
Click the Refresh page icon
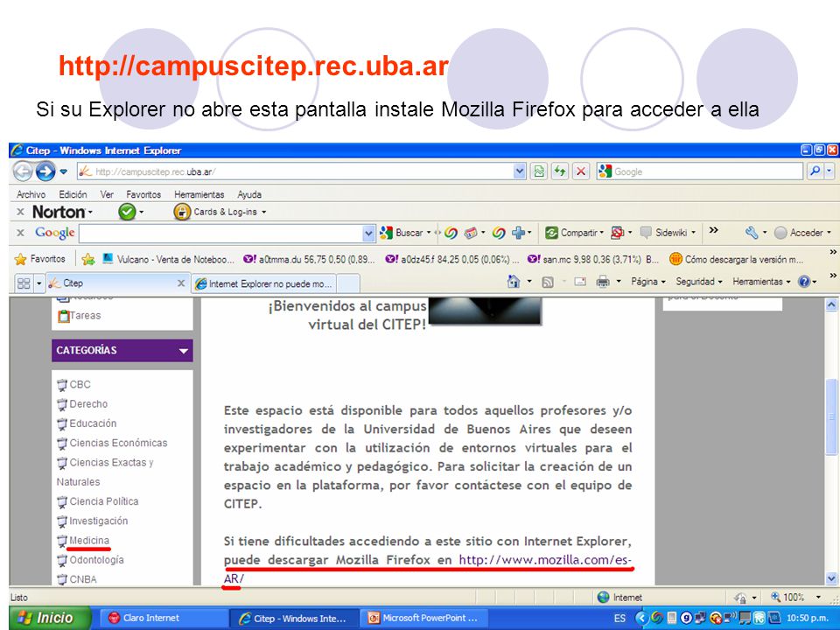click(x=560, y=171)
